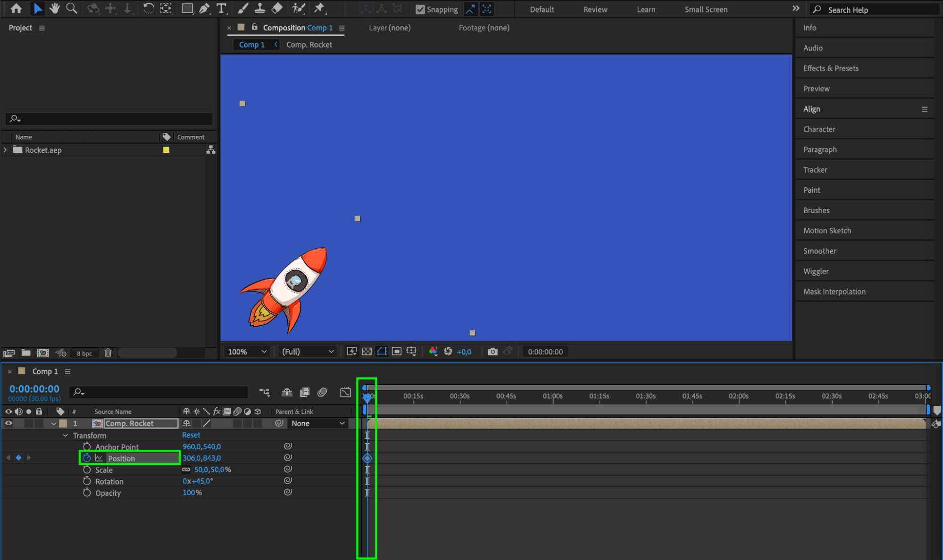Select the Type text tool
This screenshot has width=943, height=560.
pos(221,8)
